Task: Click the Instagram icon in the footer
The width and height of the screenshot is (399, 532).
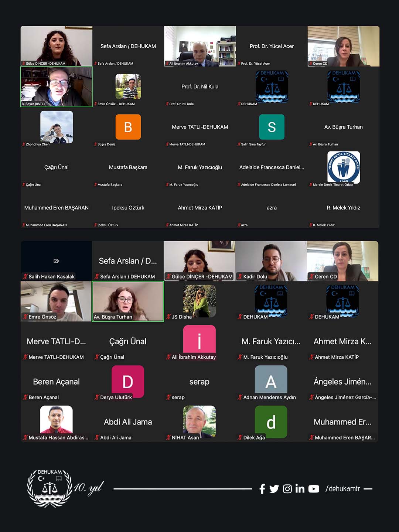Action: tap(287, 489)
